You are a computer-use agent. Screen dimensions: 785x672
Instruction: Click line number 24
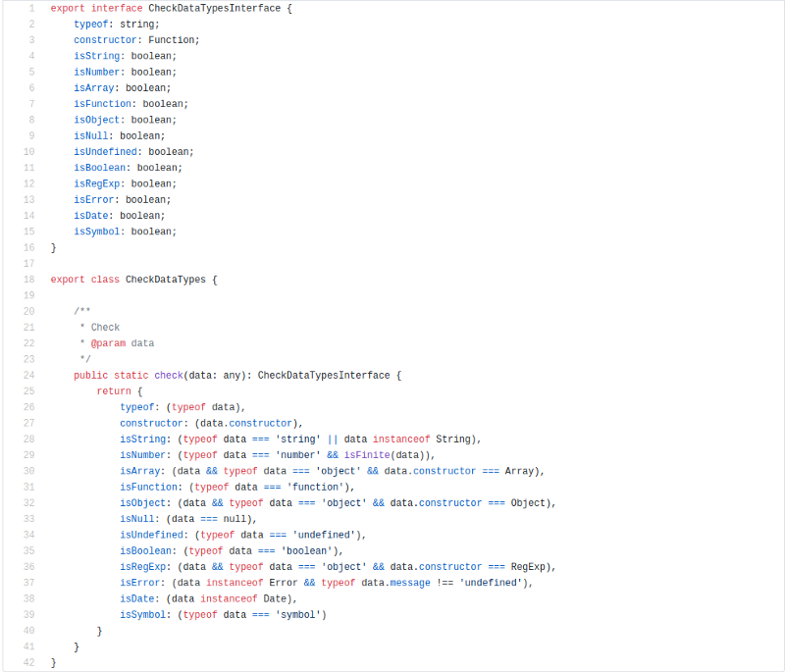click(29, 375)
